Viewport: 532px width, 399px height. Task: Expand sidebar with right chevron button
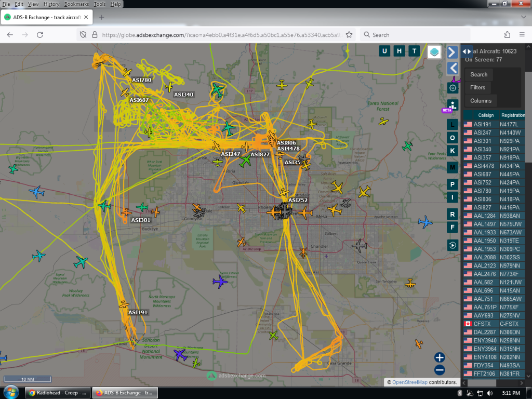pyautogui.click(x=453, y=52)
